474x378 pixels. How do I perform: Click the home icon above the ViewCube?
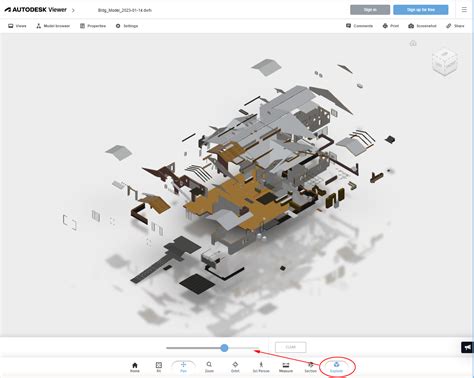[x=413, y=43]
